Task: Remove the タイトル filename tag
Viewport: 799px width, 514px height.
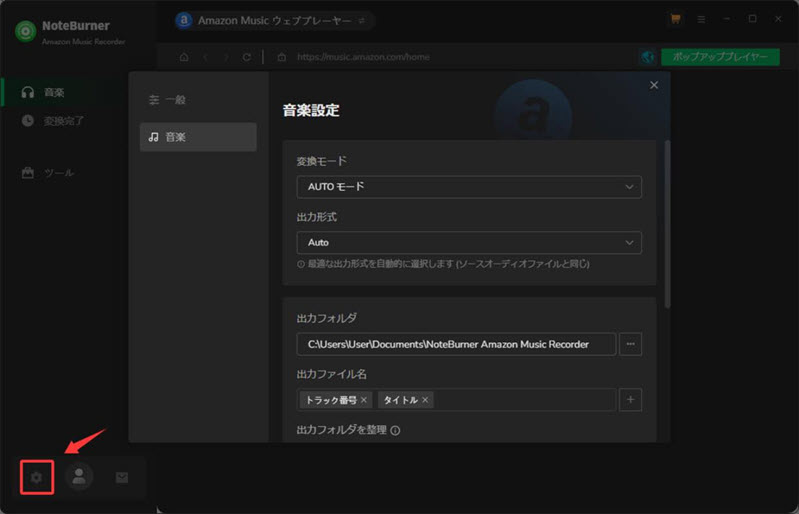Action: pos(425,400)
